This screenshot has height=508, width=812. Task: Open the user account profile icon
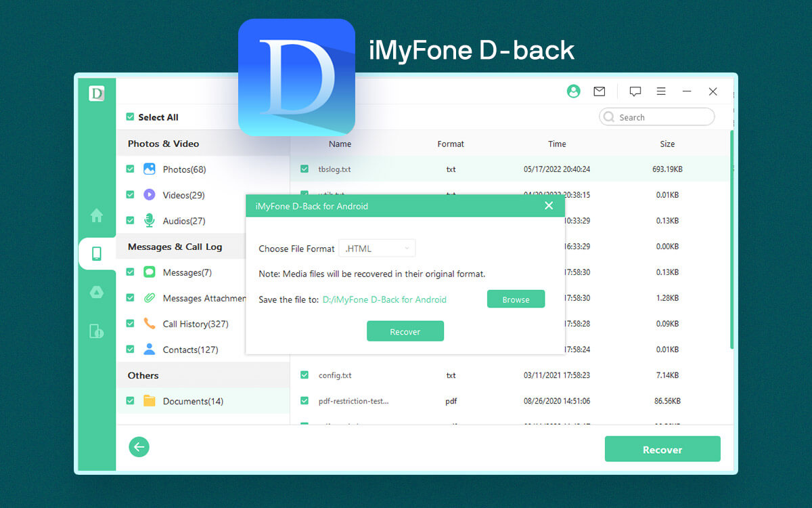574,91
